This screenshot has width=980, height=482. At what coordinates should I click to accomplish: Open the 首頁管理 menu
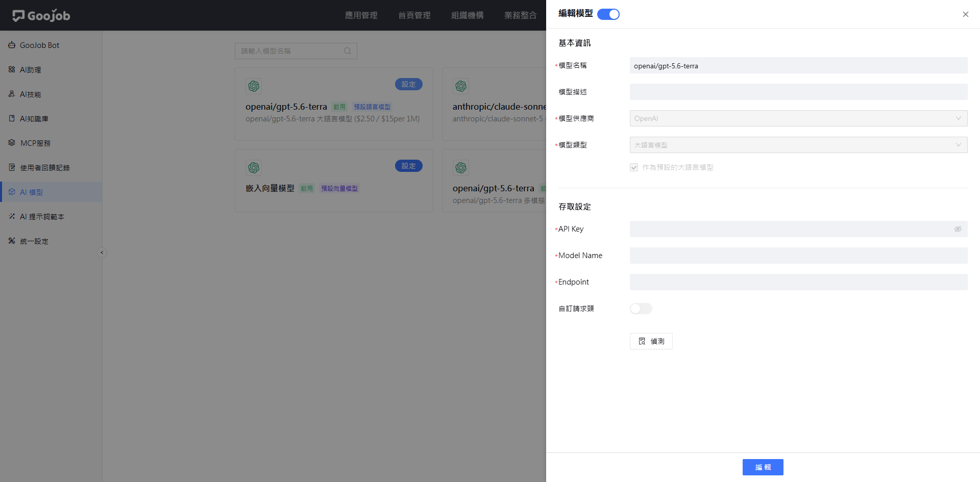[414, 15]
